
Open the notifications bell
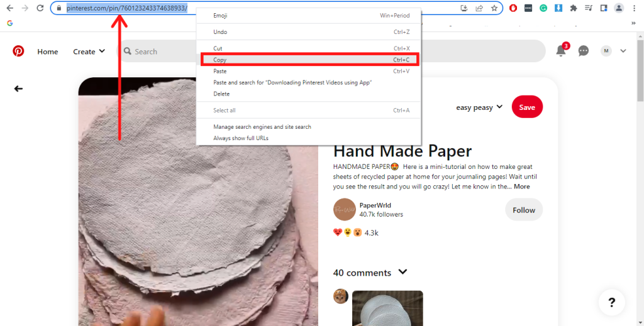560,52
